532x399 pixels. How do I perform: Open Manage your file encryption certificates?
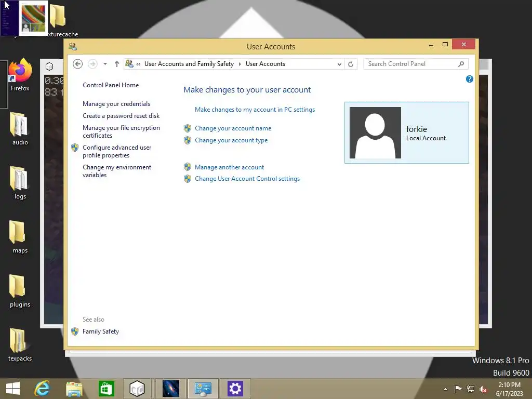pyautogui.click(x=121, y=131)
